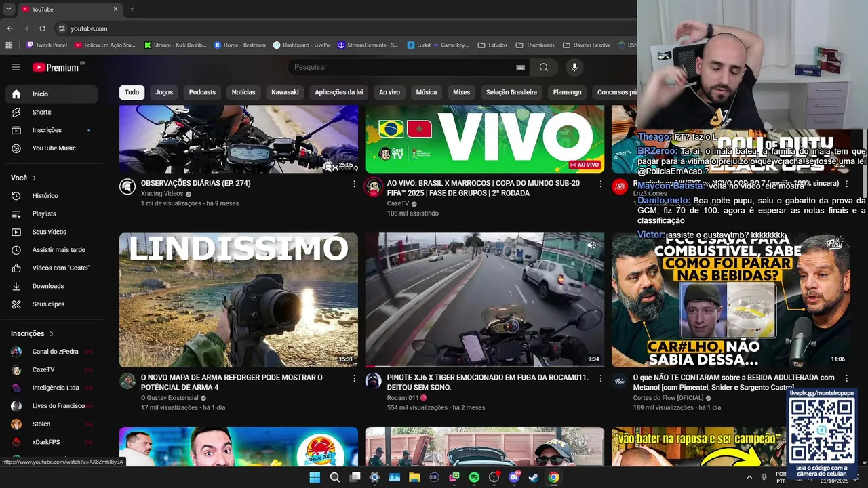The width and height of the screenshot is (868, 488).
Task: Open options menu for Arma Reforger video
Action: tap(354, 378)
